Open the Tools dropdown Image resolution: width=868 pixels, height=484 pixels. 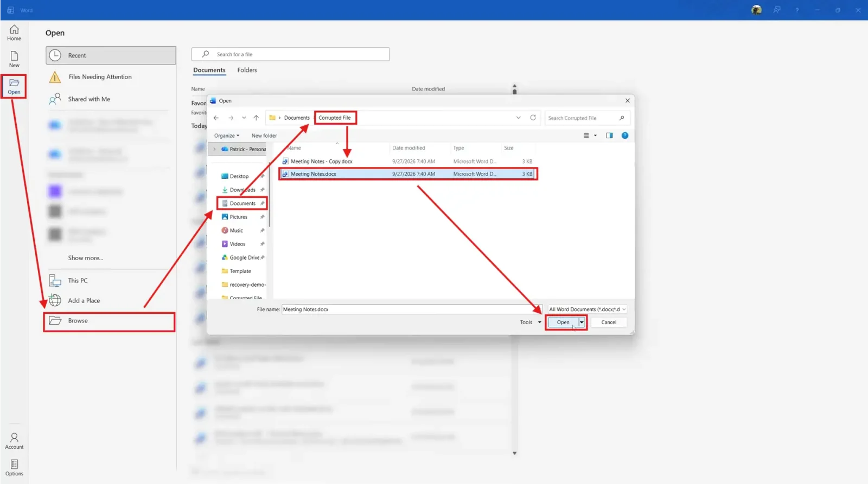click(x=531, y=322)
